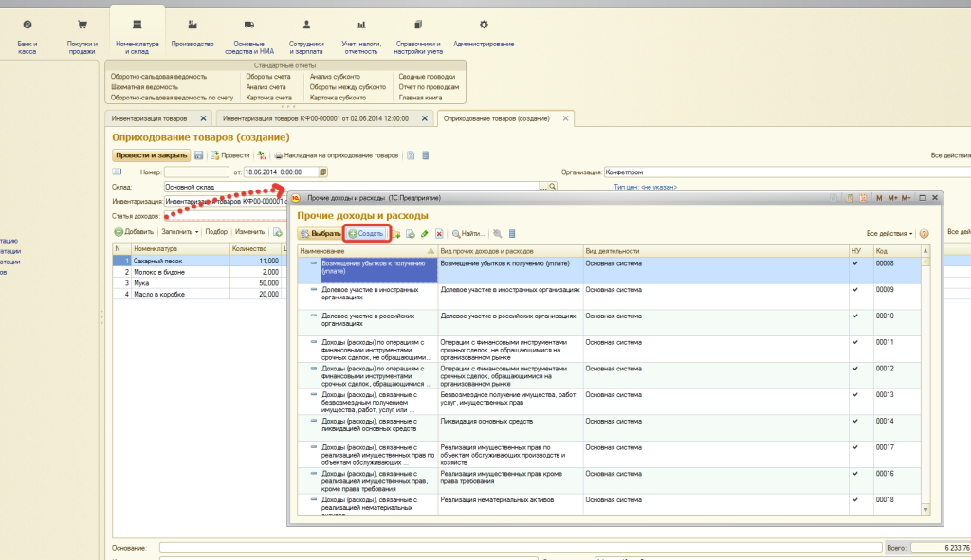This screenshot has height=560, width=971.
Task: Click НУ checkmark for code 00008
Action: tap(855, 263)
